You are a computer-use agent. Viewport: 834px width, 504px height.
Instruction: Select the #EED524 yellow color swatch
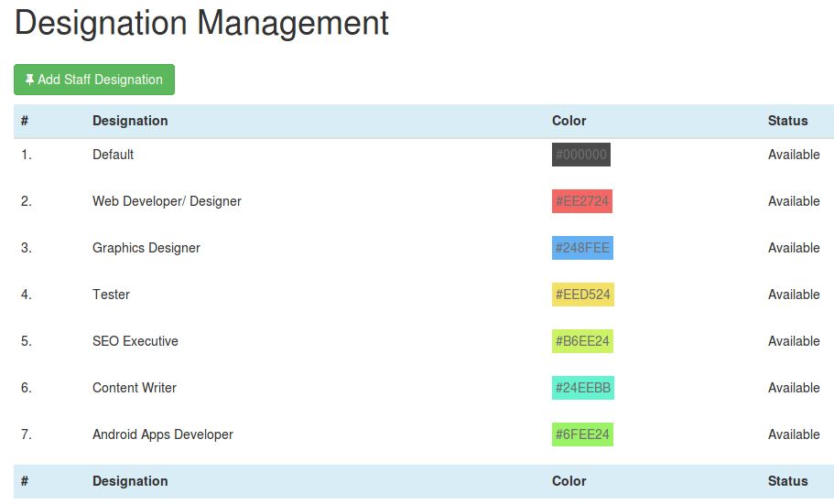click(x=583, y=295)
